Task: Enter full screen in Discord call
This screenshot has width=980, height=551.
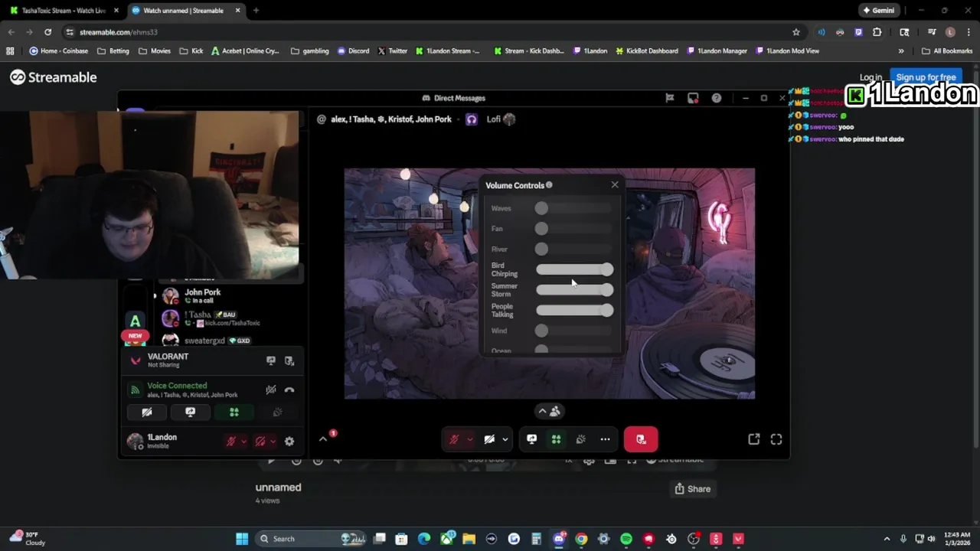Action: (x=776, y=439)
